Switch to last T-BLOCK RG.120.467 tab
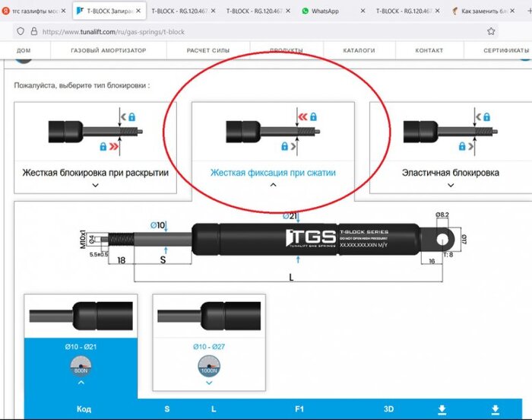The height and width of the screenshot is (420, 532). [409, 11]
